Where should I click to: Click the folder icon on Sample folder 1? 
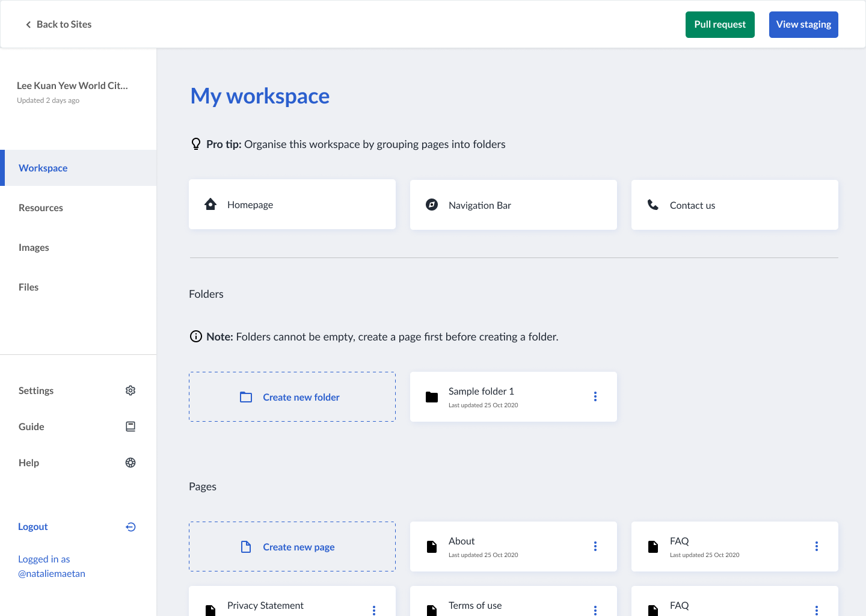[432, 396]
